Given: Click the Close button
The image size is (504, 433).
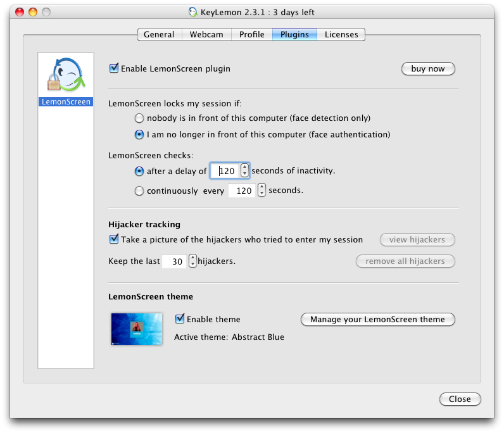Looking at the screenshot, I should (x=460, y=399).
